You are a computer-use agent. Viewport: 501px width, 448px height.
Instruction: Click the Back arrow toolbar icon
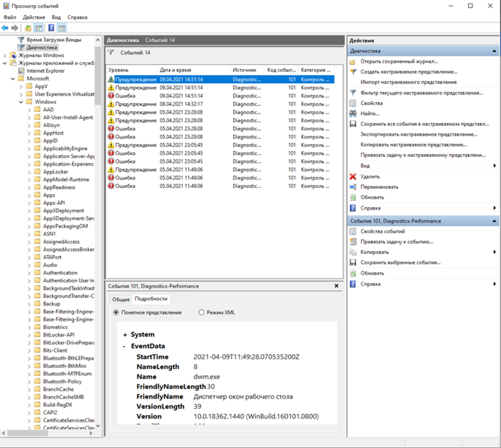point(5,28)
